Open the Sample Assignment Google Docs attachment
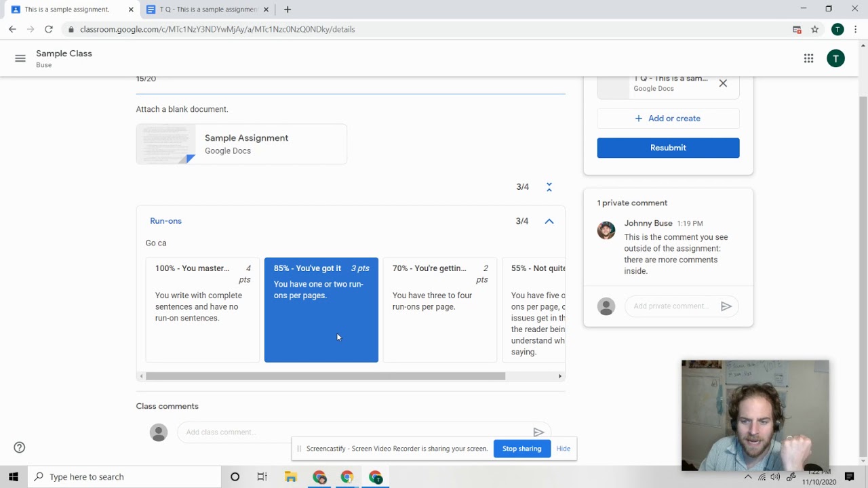 (x=241, y=144)
